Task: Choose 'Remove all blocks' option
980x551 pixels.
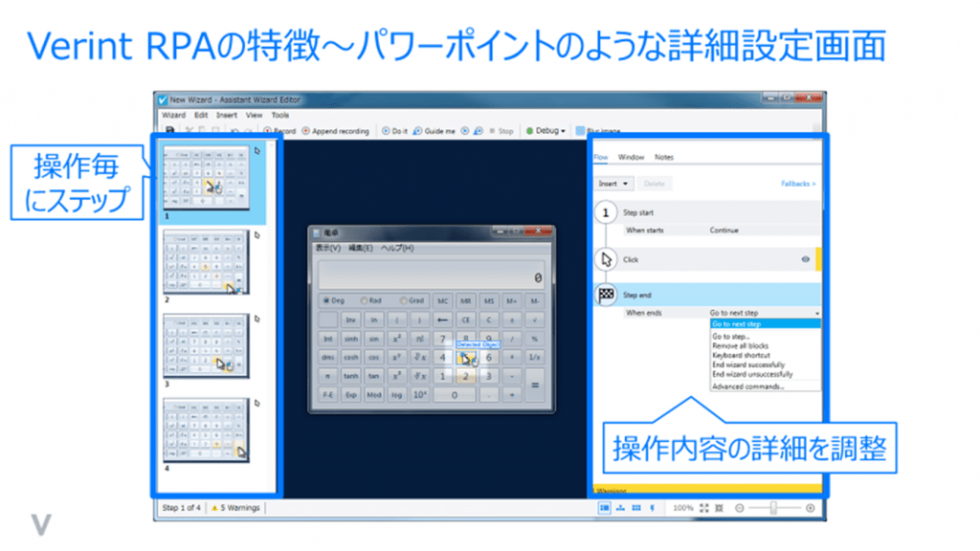Action: pyautogui.click(x=740, y=345)
